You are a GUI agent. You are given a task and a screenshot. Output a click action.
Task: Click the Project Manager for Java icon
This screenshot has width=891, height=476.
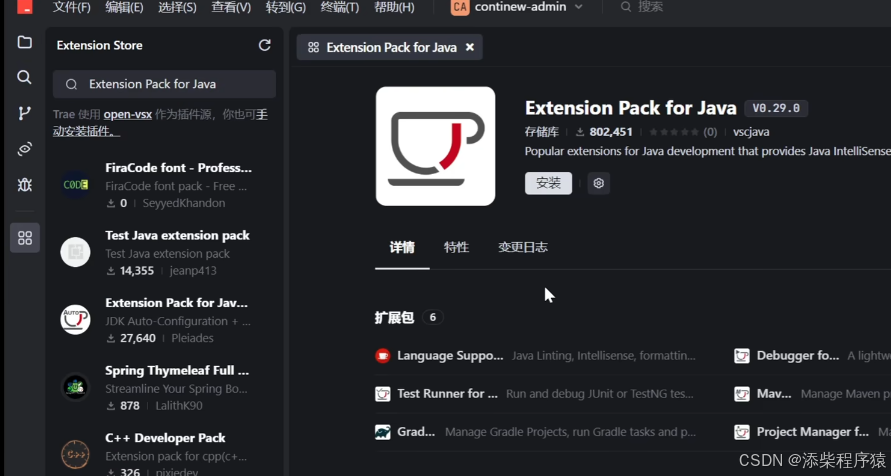coord(742,432)
